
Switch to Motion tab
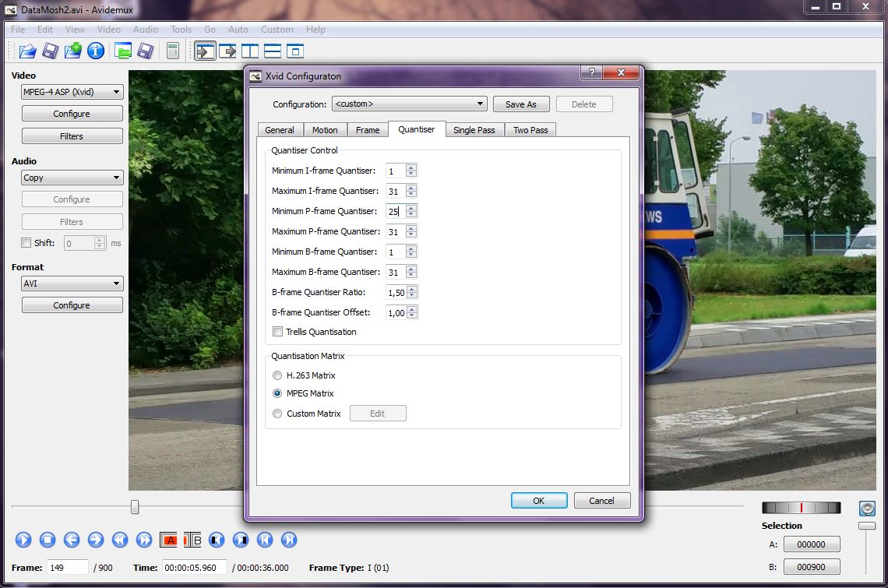325,130
